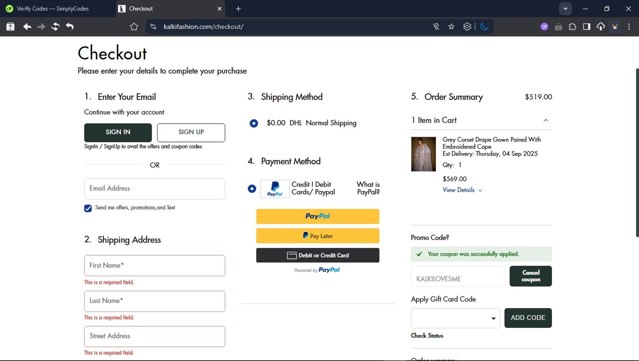Click the ADD CODE button
The height and width of the screenshot is (361, 639).
point(528,318)
